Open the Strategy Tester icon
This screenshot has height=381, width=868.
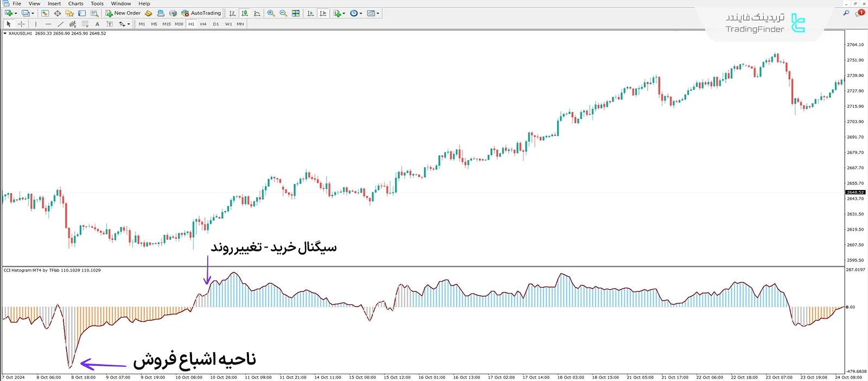click(94, 13)
